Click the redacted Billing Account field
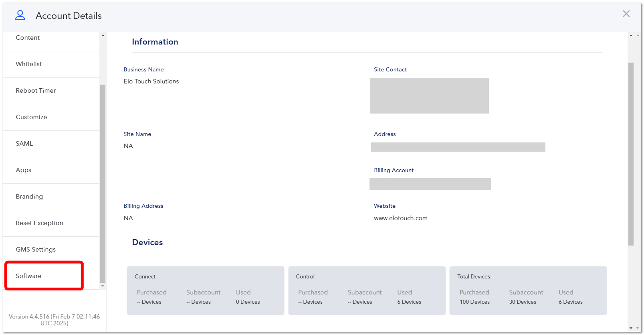Screen dimensions: 644x335 click(430, 184)
